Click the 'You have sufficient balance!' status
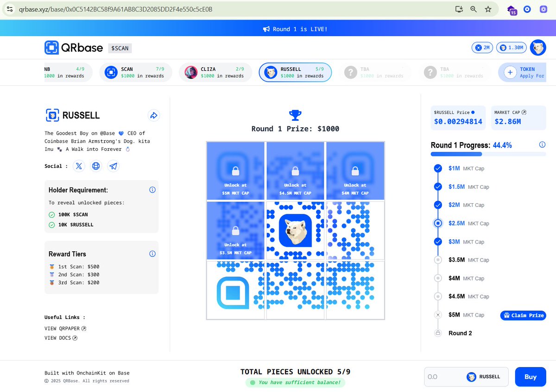 point(295,382)
